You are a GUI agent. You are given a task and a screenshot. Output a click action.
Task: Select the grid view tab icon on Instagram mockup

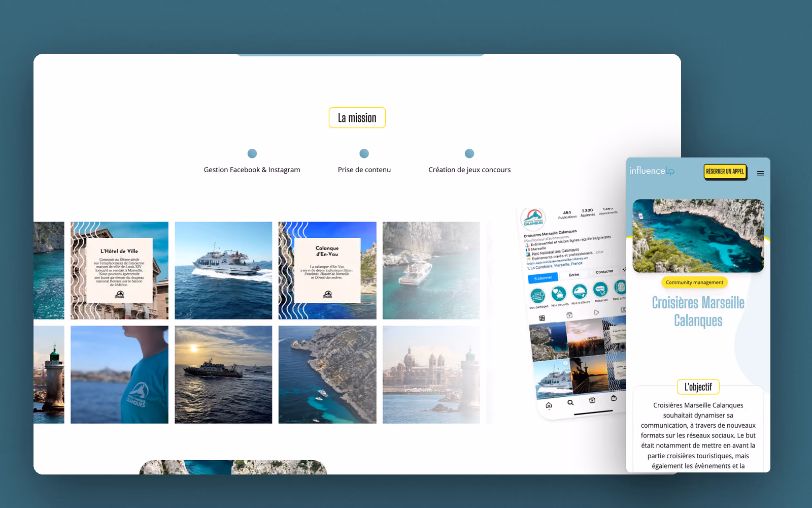coord(542,318)
